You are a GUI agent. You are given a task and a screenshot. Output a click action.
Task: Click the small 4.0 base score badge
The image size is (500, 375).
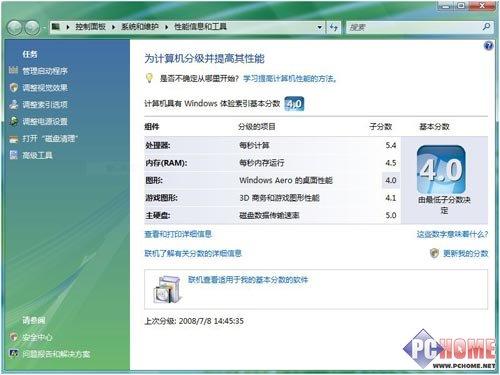coord(294,104)
